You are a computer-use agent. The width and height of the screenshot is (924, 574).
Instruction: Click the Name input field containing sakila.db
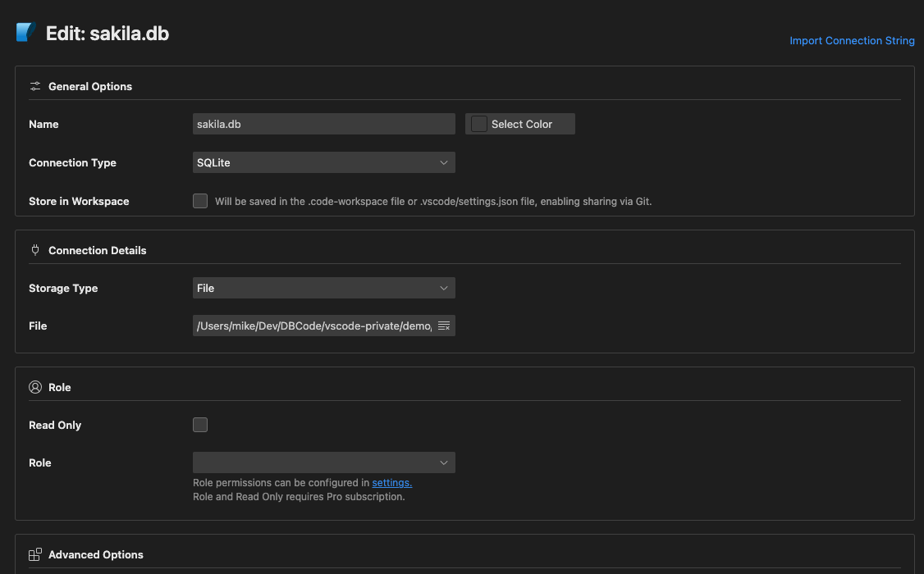323,124
